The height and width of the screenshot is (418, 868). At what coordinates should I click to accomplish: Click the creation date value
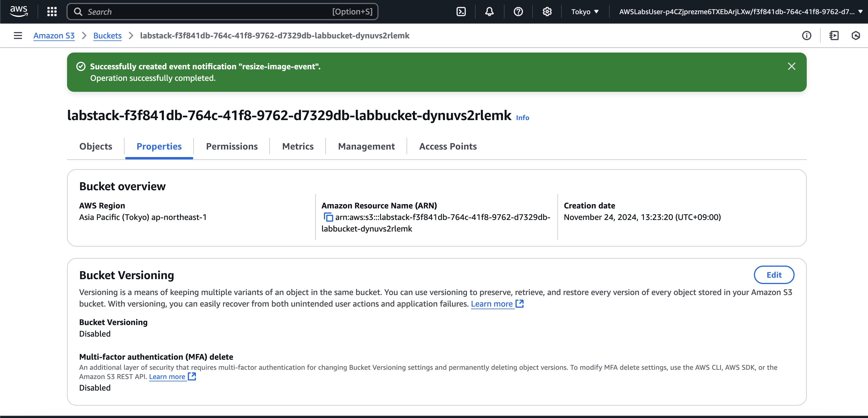pos(642,217)
